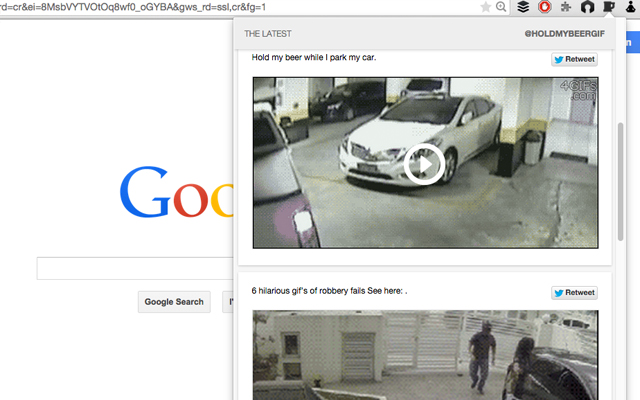Click the Google Search button
The width and height of the screenshot is (640, 400).
click(x=174, y=302)
